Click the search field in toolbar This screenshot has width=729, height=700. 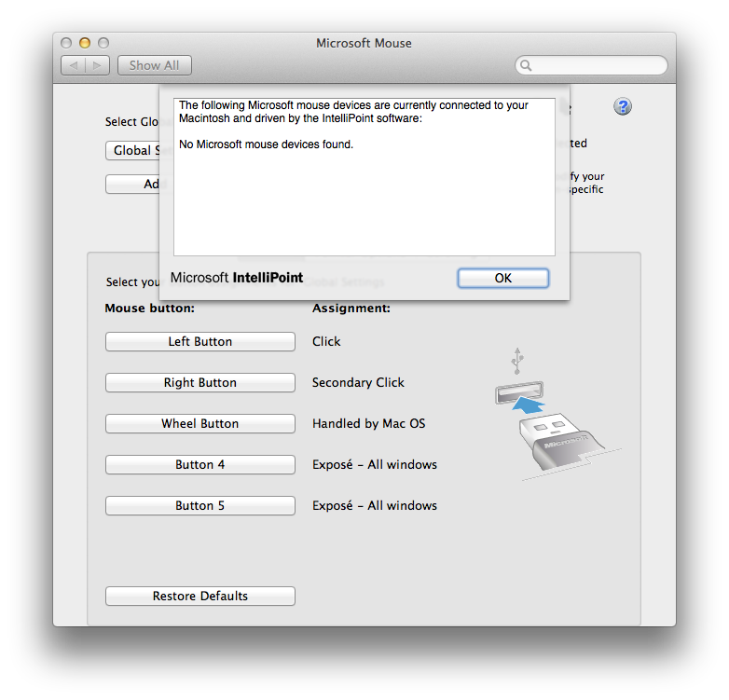pyautogui.click(x=591, y=65)
